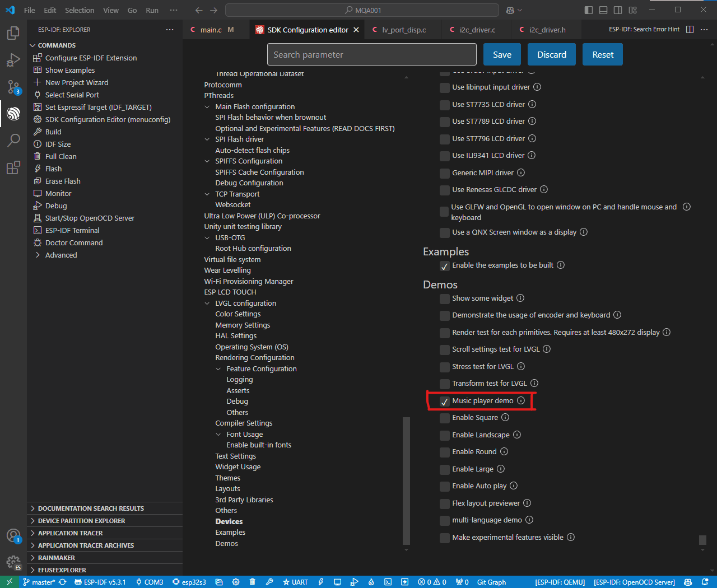Open the Extensions view
This screenshot has height=588, width=717.
click(x=13, y=167)
